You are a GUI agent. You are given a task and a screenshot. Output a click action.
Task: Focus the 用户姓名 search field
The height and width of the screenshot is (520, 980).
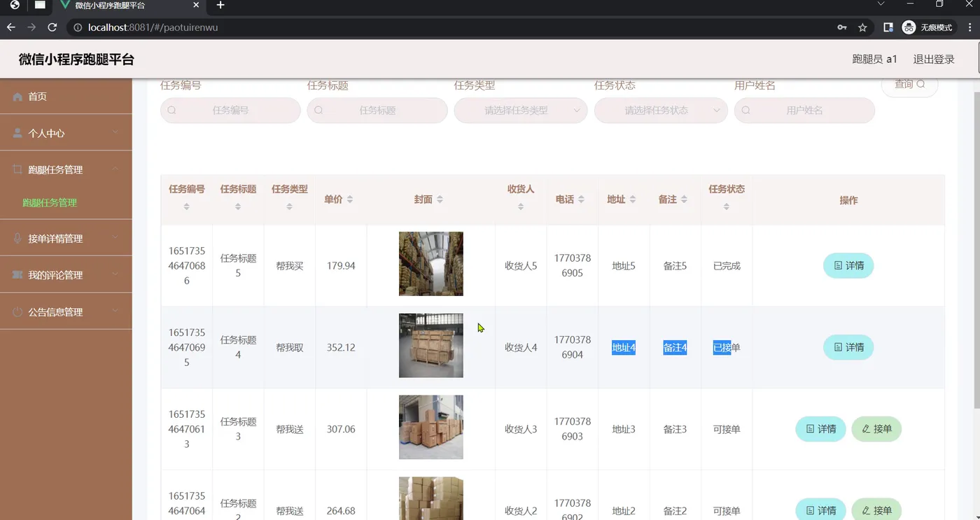click(804, 110)
